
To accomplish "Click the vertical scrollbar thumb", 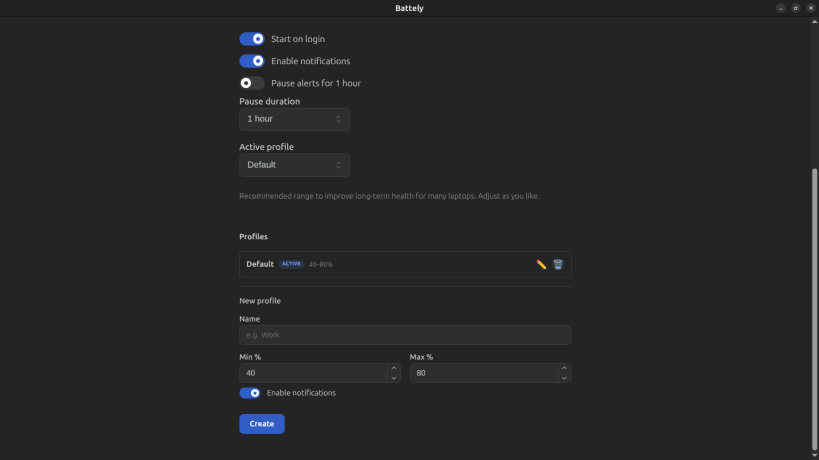I will 814,309.
